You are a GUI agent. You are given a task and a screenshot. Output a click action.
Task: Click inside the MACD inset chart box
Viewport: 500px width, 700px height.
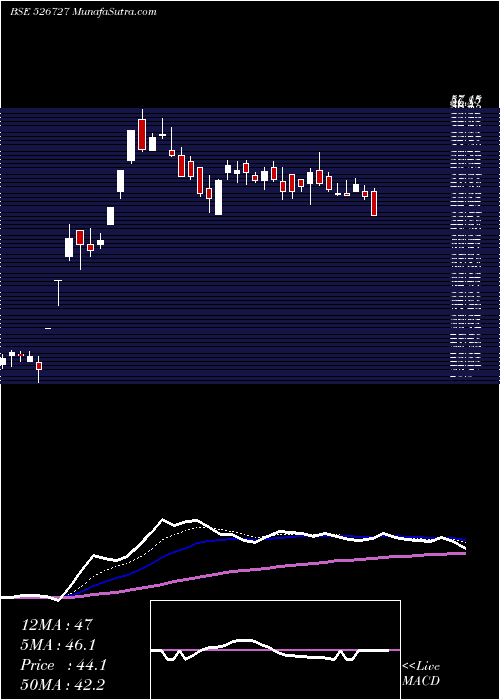[x=275, y=650]
